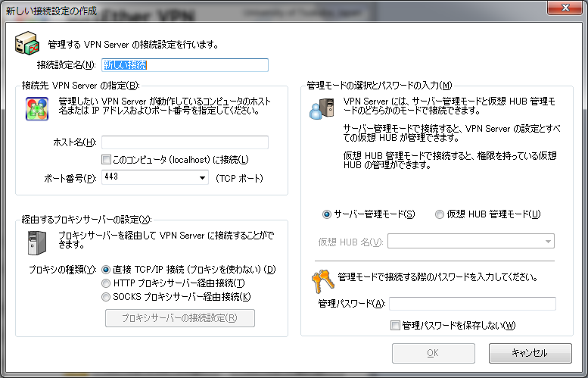Click the 仮想 HUB 名(V) label

pos(350,242)
